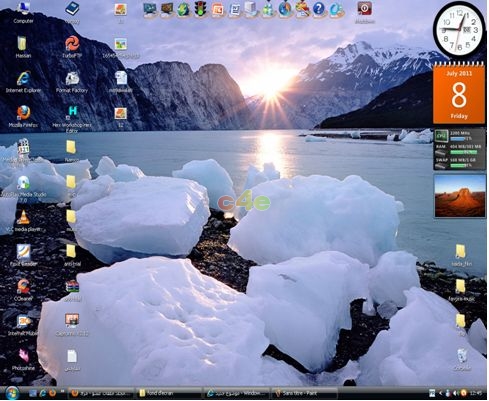The width and height of the screenshot is (489, 401).
Task: Switch to the 'fond d'ecran' taskbar window
Action: click(169, 393)
